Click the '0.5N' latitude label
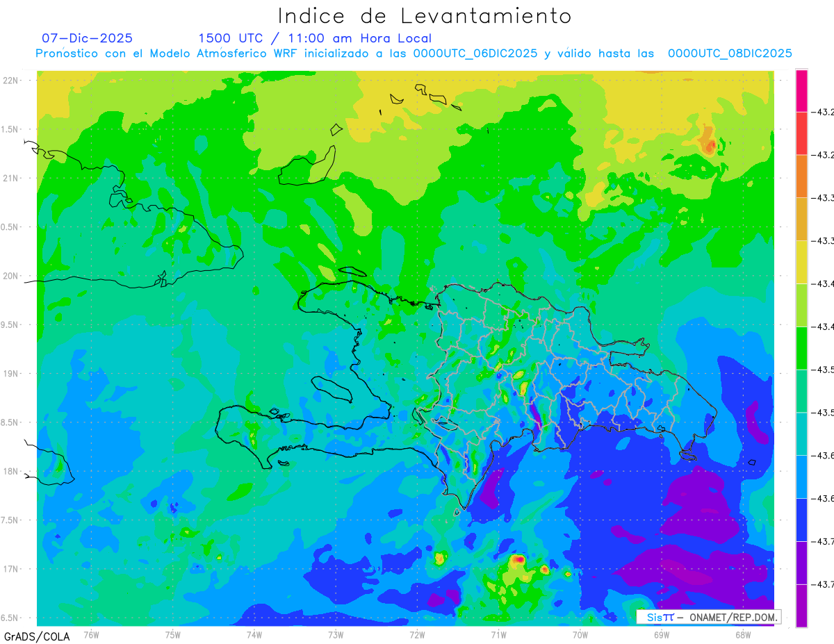834x644 pixels. point(10,227)
